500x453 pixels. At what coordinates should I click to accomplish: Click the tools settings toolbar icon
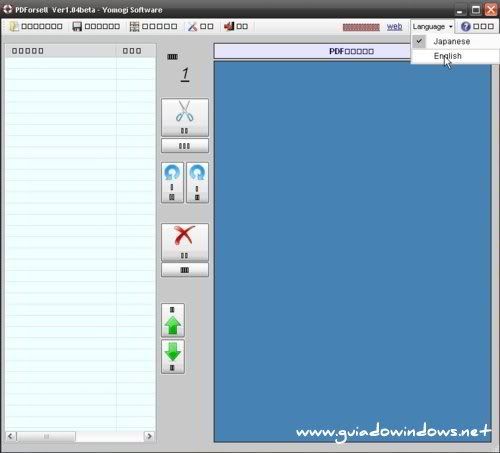[x=192, y=27]
